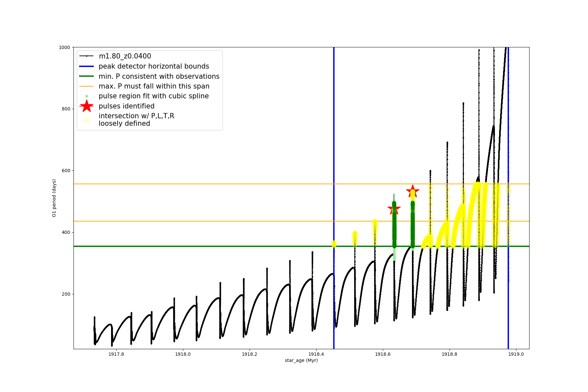
Task: Click the 1000 y-axis tick label
Action: pos(64,47)
